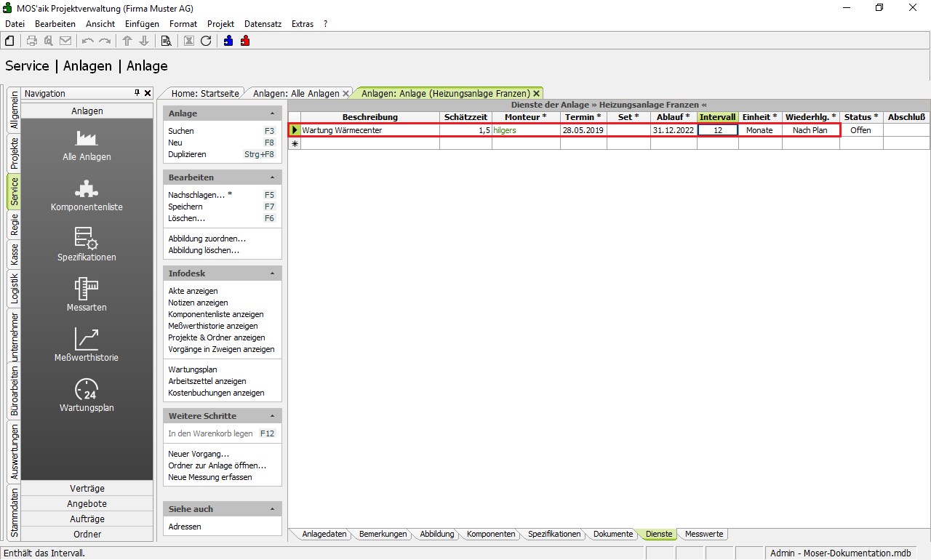Click the new document toolbar icon
Screen dimensions: 931x560
tap(11, 41)
